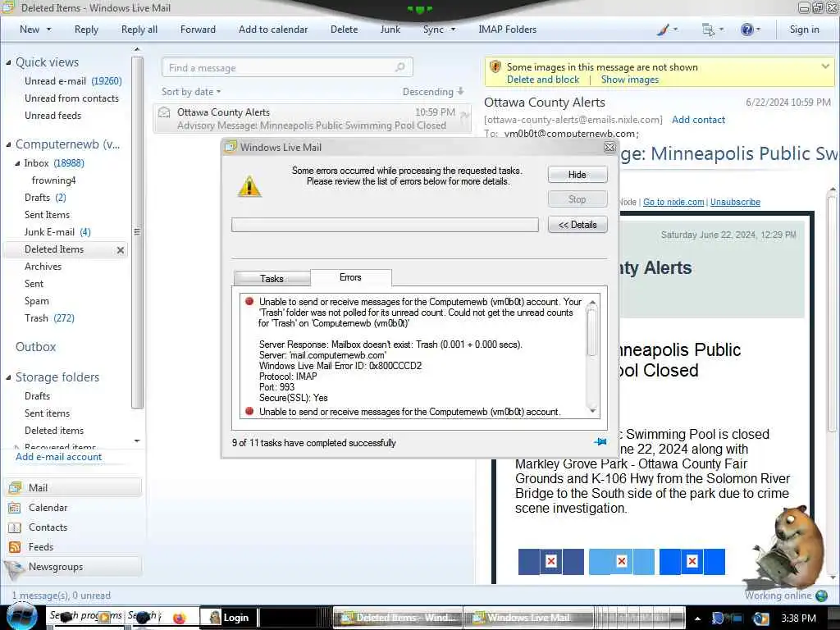Click the envelope icon of Ottawa County Alerts message
This screenshot has width=840, height=630.
[164, 112]
